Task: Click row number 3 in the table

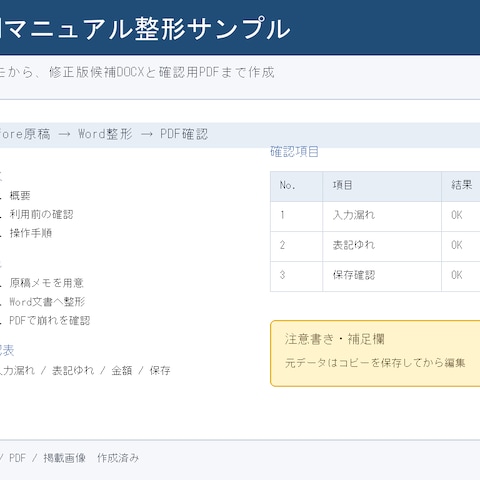Action: (x=282, y=275)
